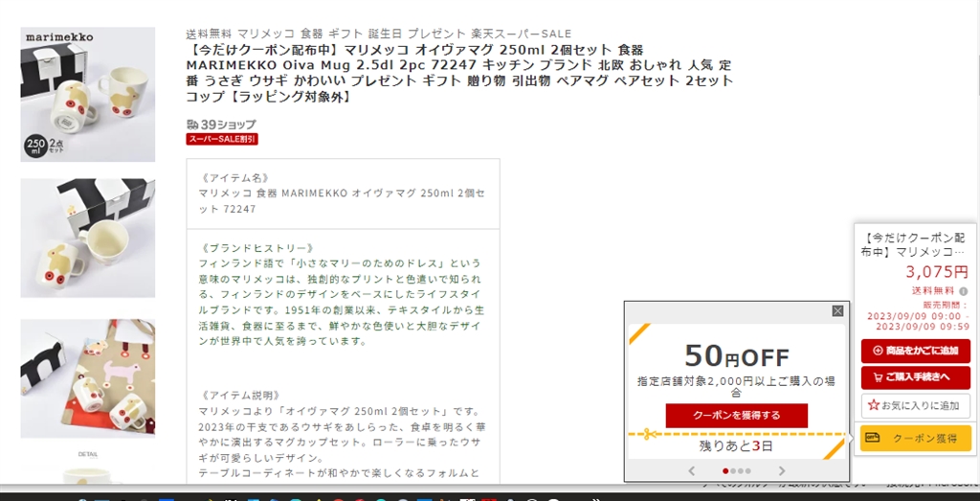Image resolution: width=980 pixels, height=501 pixels.
Task: Click the 39ショップ logo
Action: pyautogui.click(x=221, y=125)
